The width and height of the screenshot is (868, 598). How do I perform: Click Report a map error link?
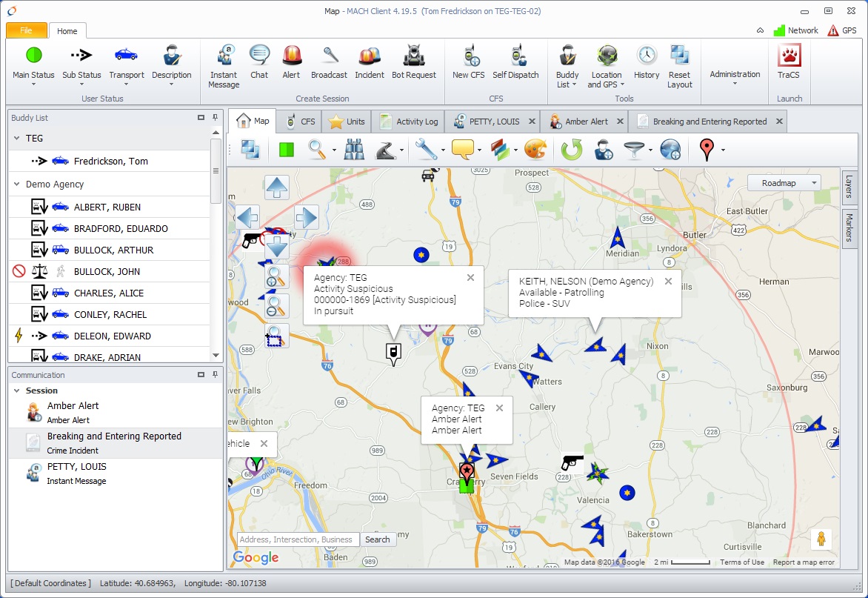804,562
